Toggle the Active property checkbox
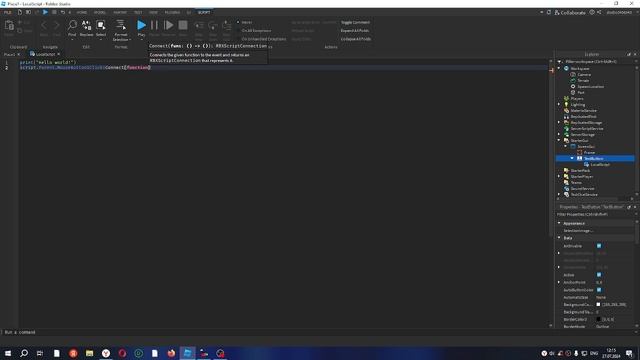Screen dimensions: 640x360 coord(599,275)
